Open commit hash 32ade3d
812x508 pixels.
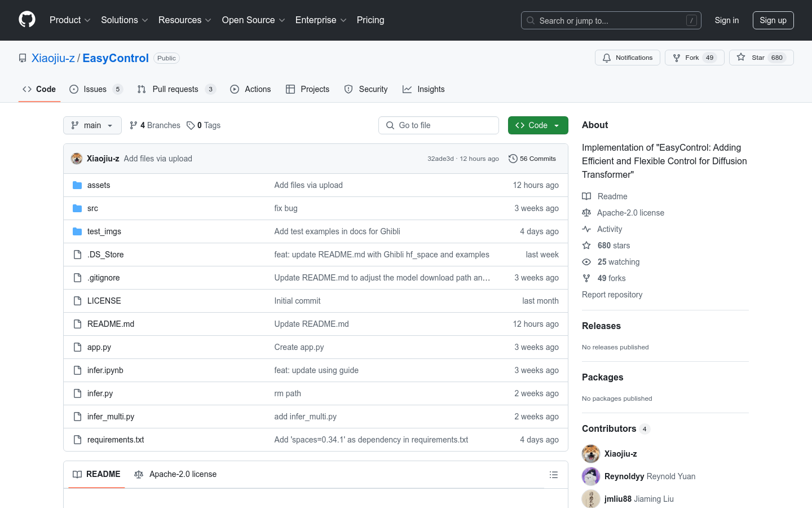pos(440,159)
